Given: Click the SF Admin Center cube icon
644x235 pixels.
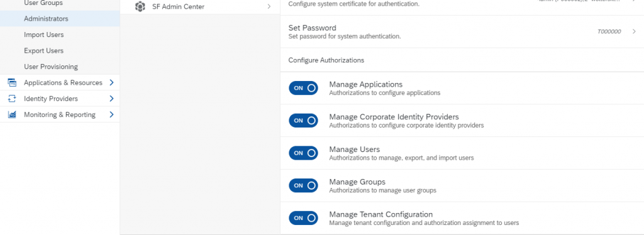Looking at the screenshot, I should (x=140, y=6).
